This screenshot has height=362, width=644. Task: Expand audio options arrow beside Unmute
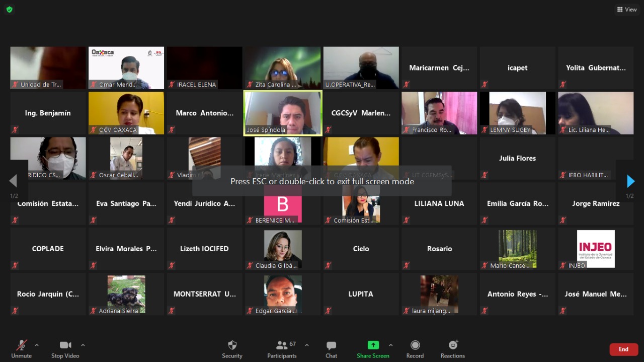pyautogui.click(x=37, y=345)
